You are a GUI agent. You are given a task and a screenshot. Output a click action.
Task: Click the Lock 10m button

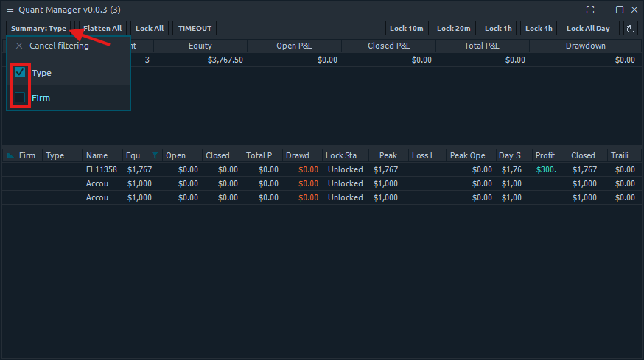pos(407,29)
